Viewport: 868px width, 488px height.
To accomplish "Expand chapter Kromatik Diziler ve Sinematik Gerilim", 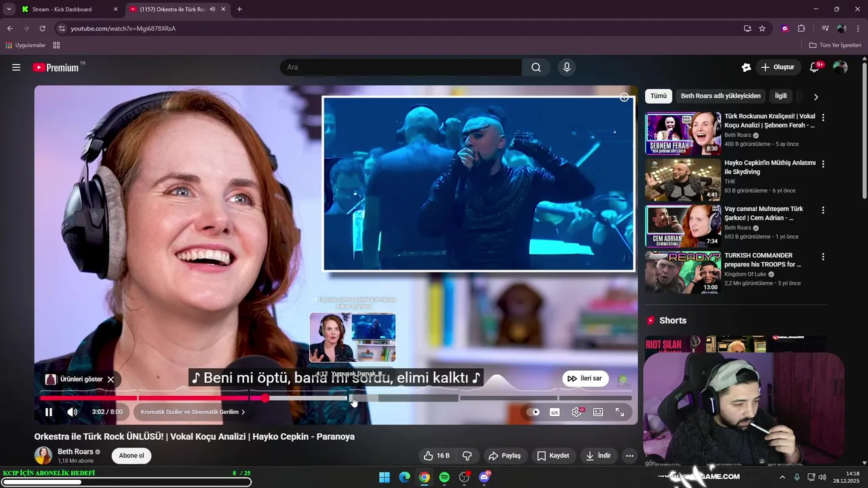I will click(x=193, y=412).
